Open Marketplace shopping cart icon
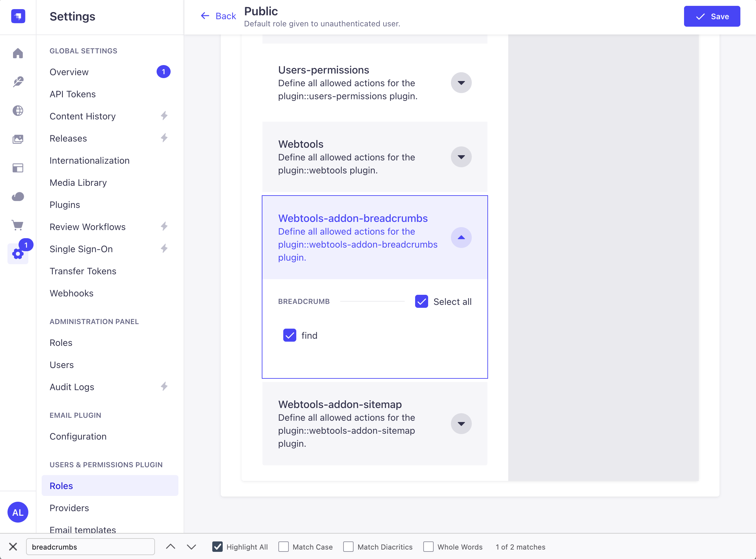 tap(18, 225)
